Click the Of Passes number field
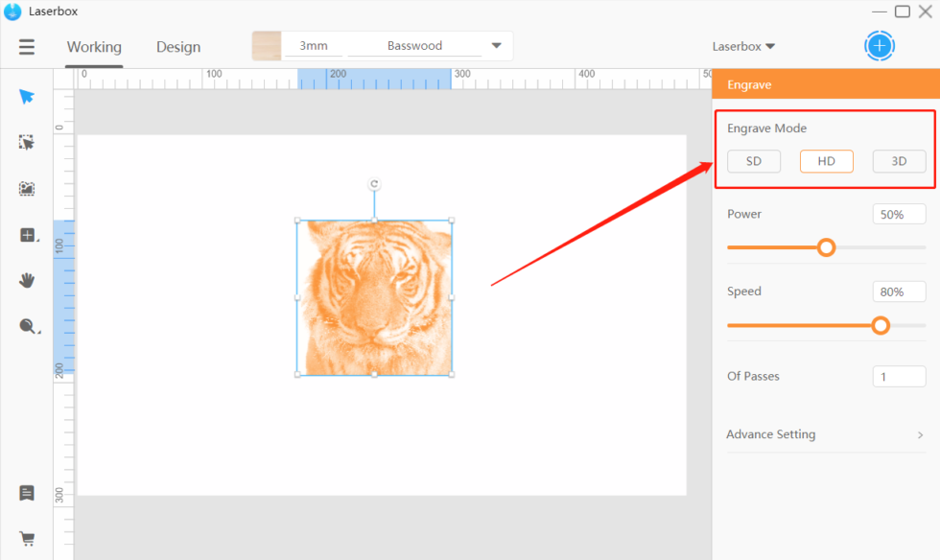The height and width of the screenshot is (560, 940). click(x=899, y=377)
